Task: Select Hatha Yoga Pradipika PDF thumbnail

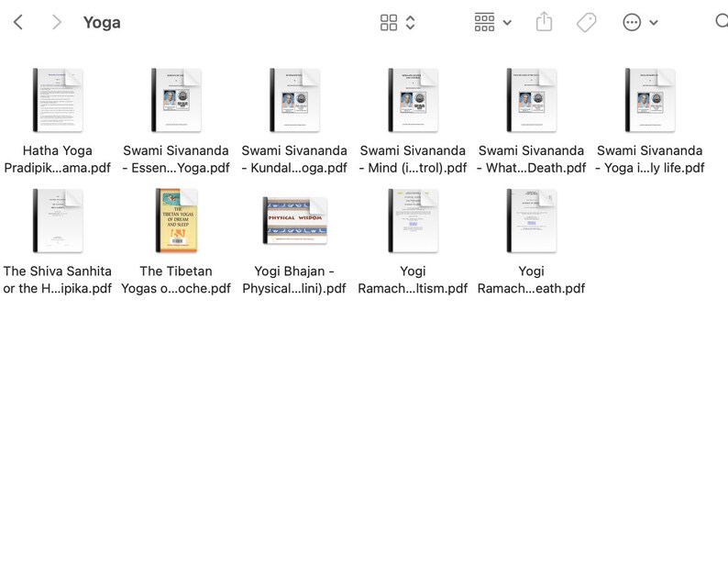Action: pyautogui.click(x=58, y=100)
